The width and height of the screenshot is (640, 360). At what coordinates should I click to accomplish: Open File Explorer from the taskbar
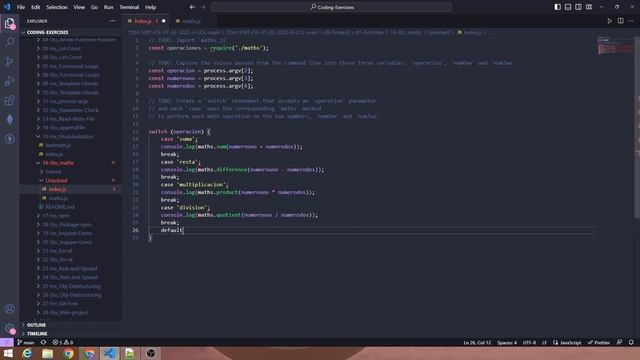coord(48,353)
